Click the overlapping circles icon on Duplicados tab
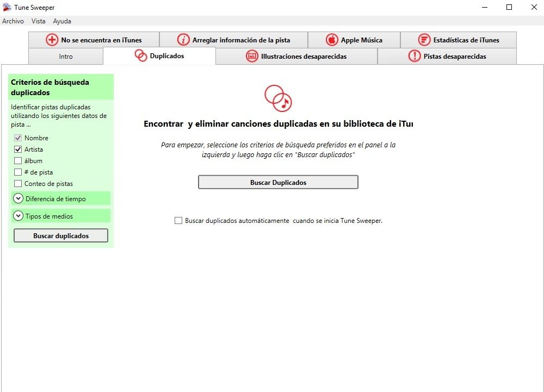The image size is (544, 392). click(x=141, y=56)
